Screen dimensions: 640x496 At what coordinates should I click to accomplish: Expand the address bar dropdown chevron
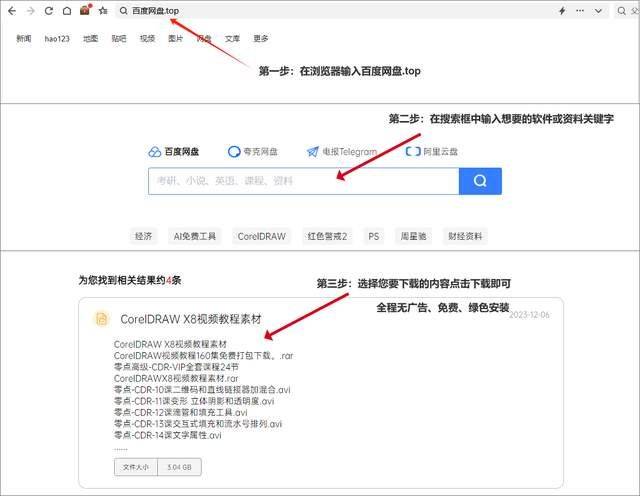pos(598,11)
